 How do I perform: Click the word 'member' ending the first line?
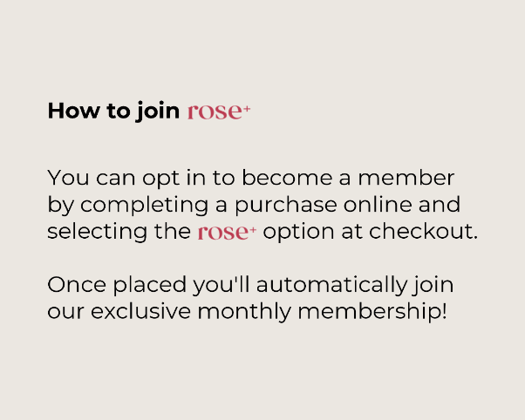tap(406, 178)
